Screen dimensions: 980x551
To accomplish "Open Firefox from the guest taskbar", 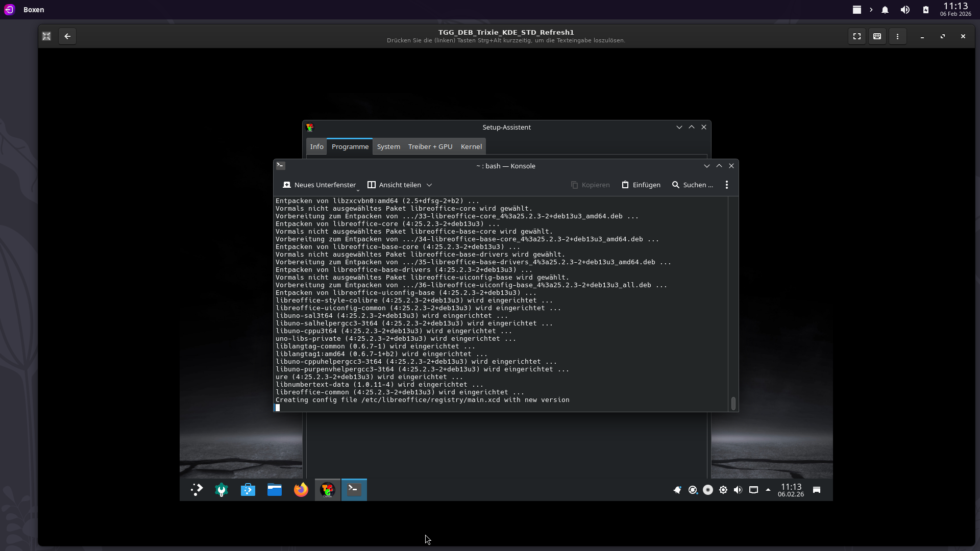I will pyautogui.click(x=301, y=490).
